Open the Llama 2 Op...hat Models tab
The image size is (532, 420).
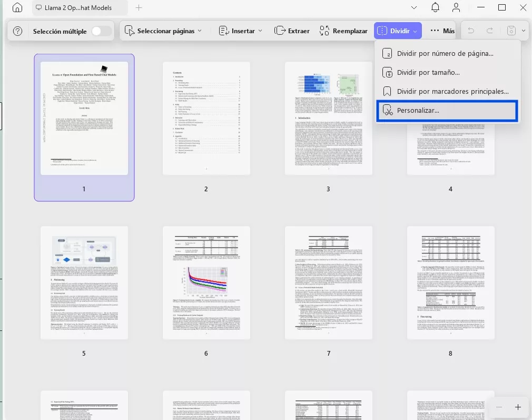click(x=80, y=7)
